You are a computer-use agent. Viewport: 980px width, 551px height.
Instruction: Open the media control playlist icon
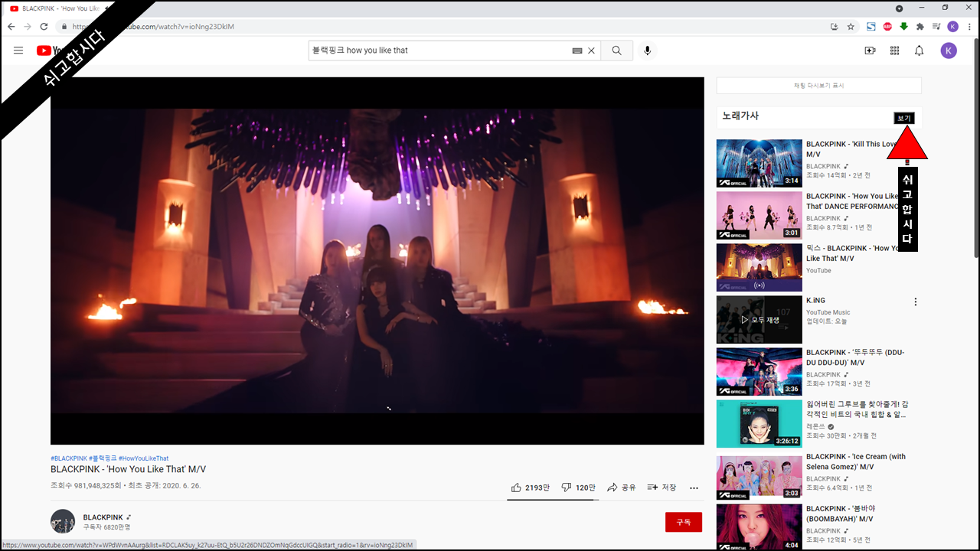(936, 26)
